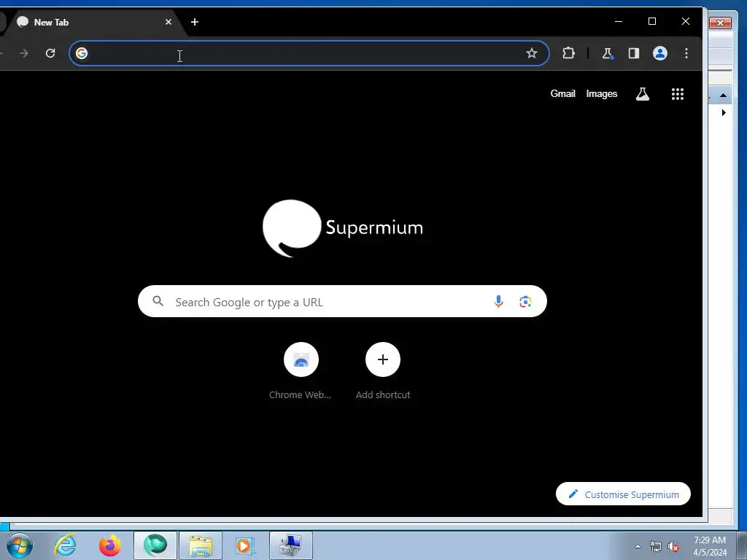Close the background window with red X
Screen dimensions: 747x560
point(720,23)
